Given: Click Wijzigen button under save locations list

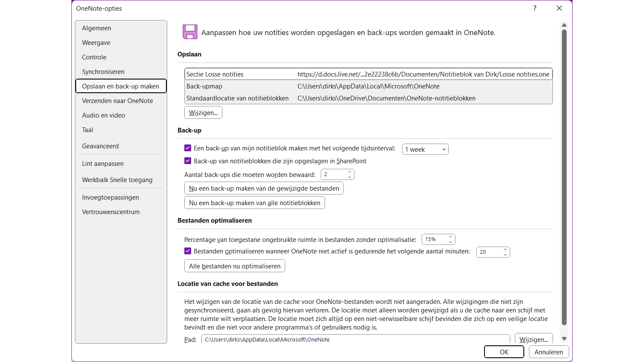Looking at the screenshot, I should pos(203,112).
